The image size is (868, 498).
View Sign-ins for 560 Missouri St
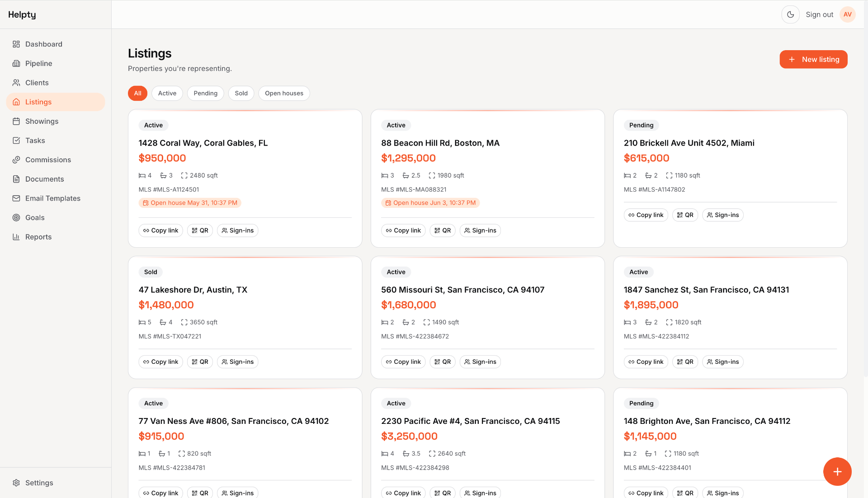[x=480, y=362]
